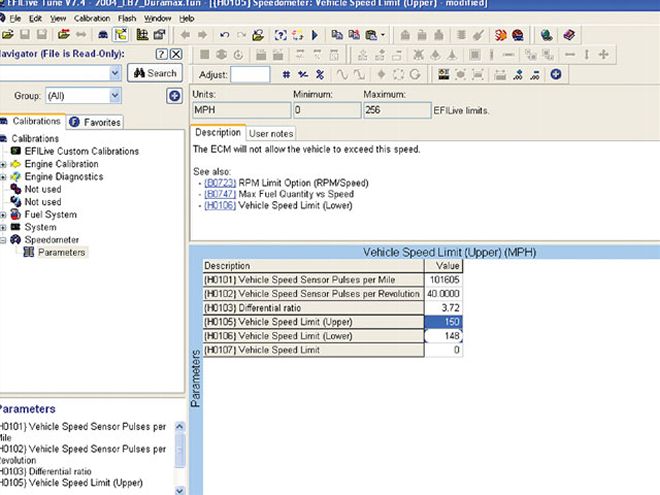Screen dimensions: 660x495
Task: Click the increase decimal places icon
Action: (518, 75)
